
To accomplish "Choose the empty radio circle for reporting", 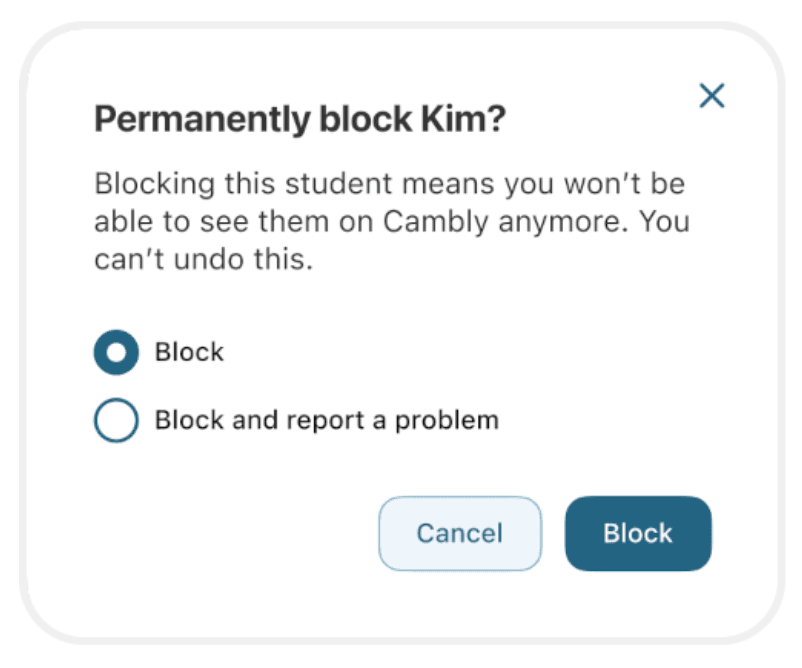I will pos(116,421).
